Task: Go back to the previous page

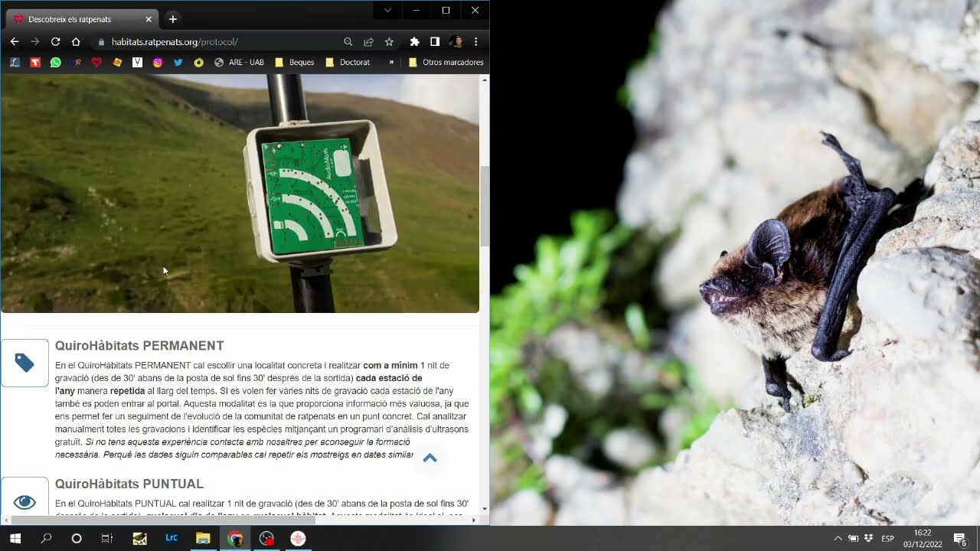Action: tap(15, 42)
